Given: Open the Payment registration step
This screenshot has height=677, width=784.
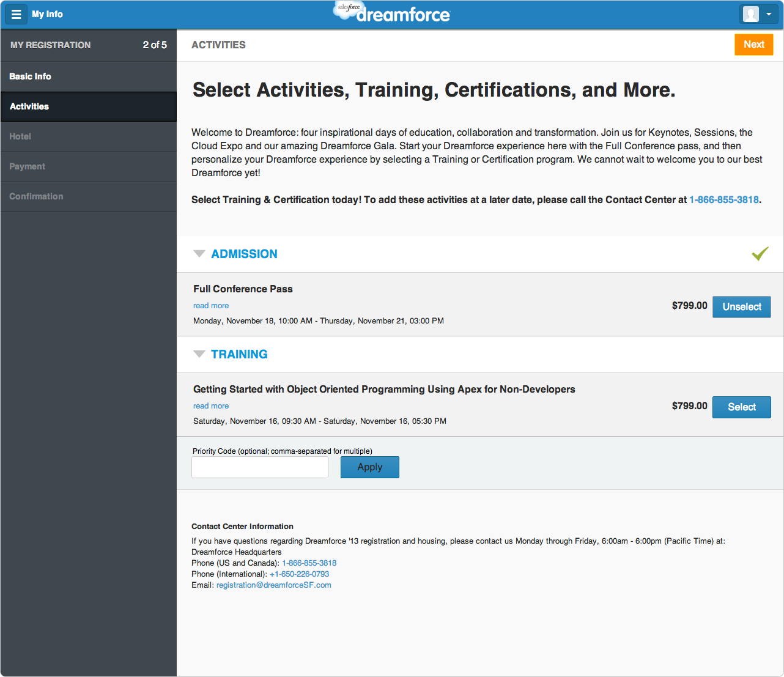Looking at the screenshot, I should point(89,166).
